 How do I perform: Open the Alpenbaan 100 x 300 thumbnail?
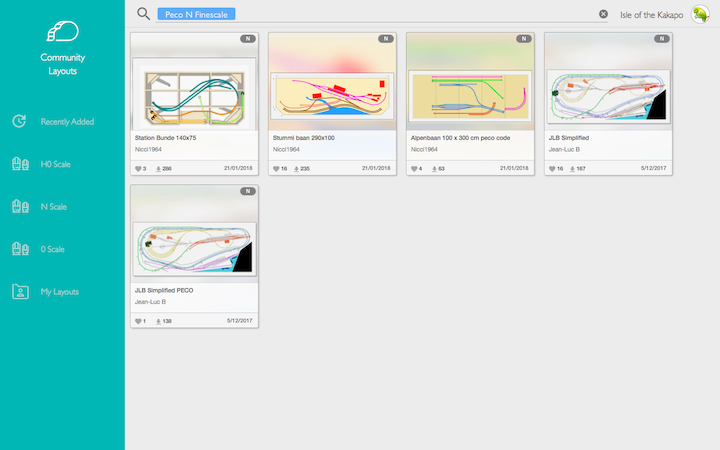[469, 92]
